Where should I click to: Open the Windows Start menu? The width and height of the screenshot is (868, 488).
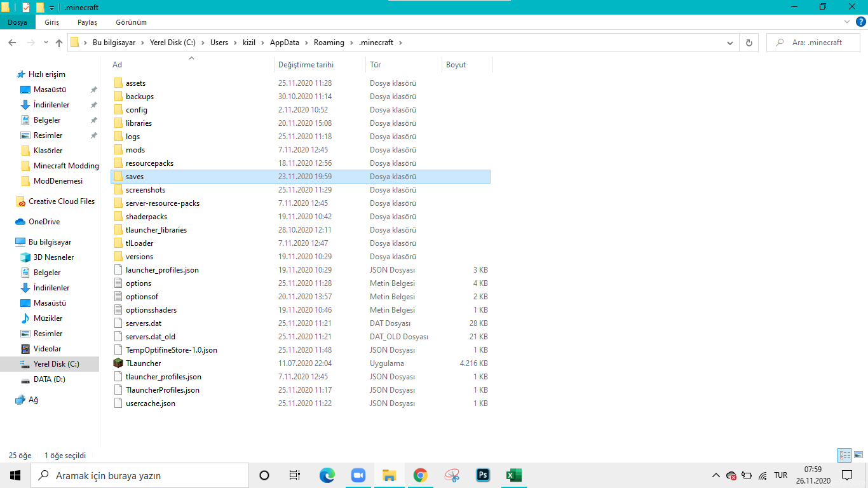pos(15,475)
